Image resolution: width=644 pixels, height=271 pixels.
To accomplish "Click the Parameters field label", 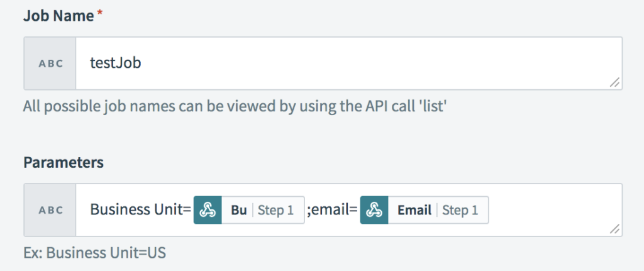I will (x=64, y=163).
